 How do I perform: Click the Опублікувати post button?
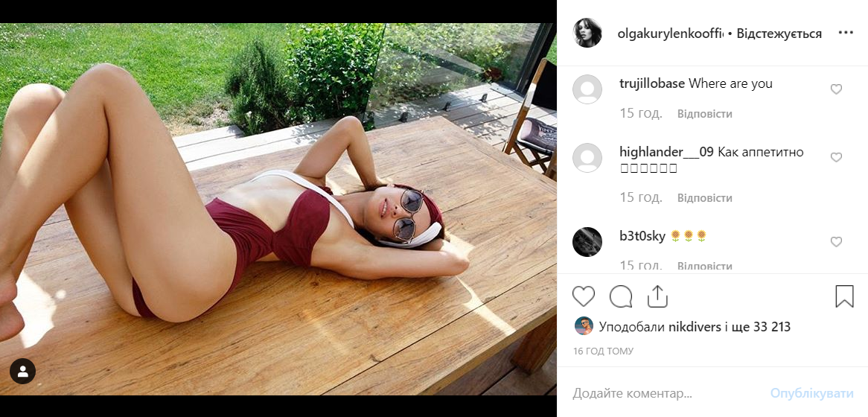coord(811,394)
